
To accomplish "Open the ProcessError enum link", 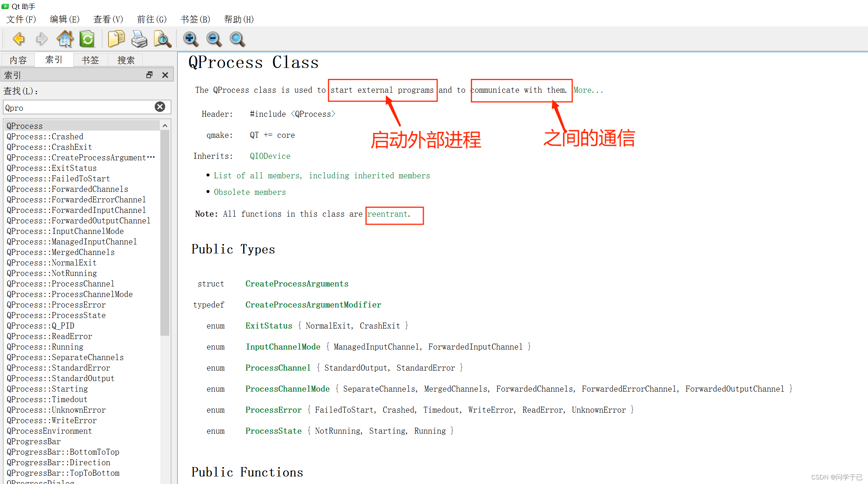I will tap(273, 410).
